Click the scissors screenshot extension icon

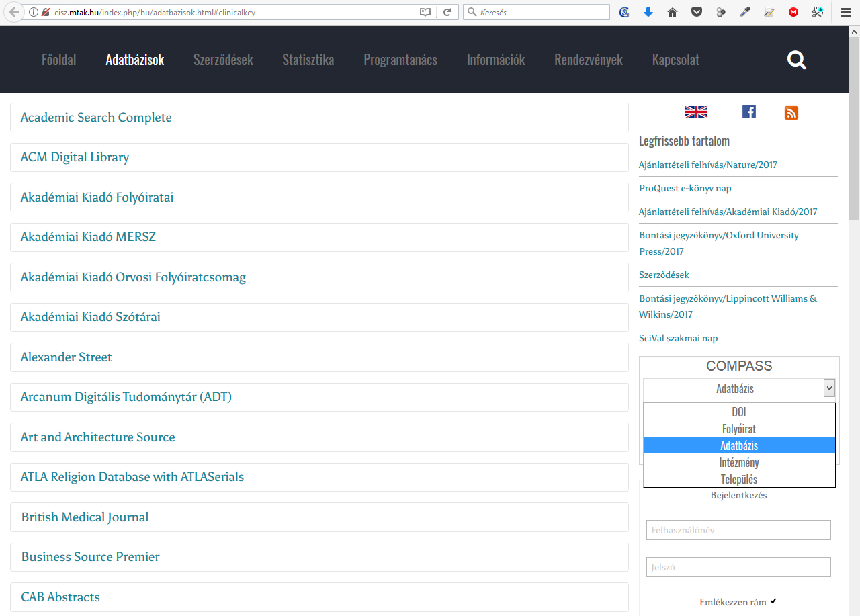[x=818, y=12]
